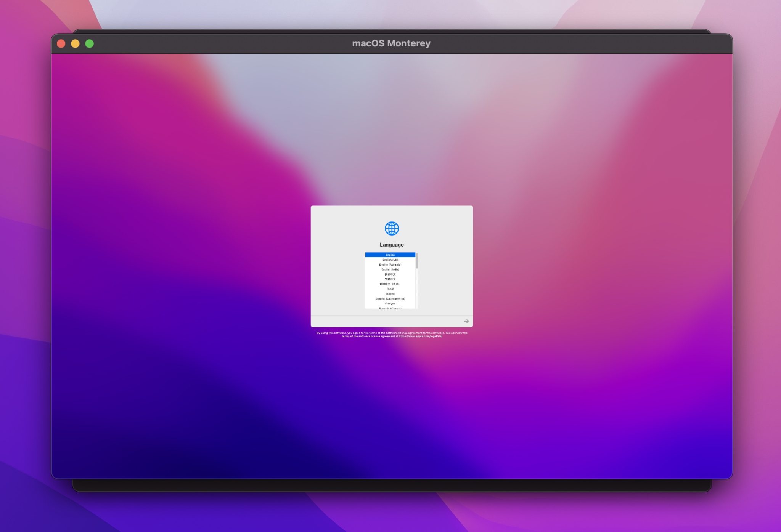The height and width of the screenshot is (532, 781).
Task: Select English (Australia) from the list
Action: pyautogui.click(x=390, y=264)
